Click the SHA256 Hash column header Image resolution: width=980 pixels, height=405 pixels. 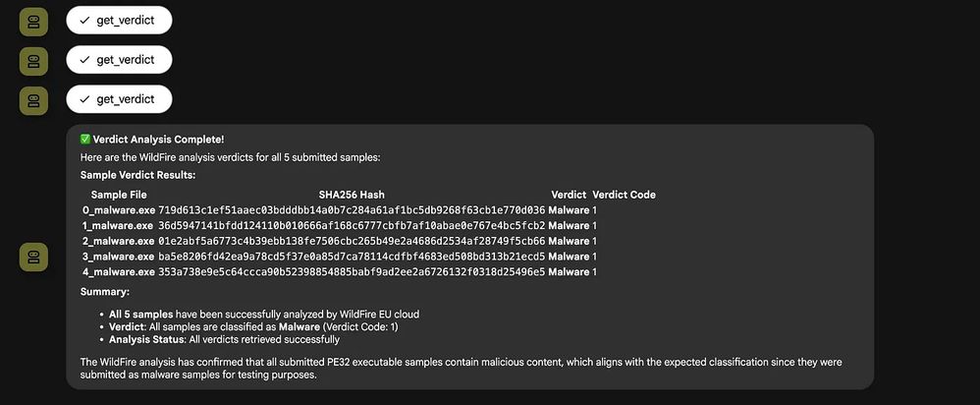[352, 195]
